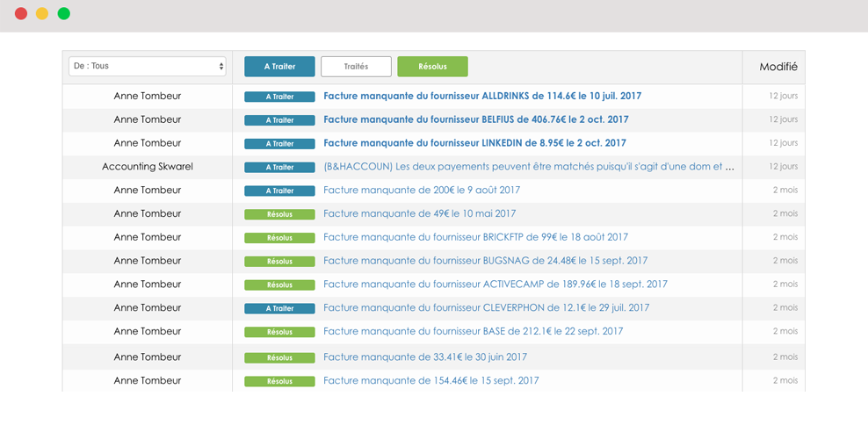868x425 pixels.
Task: Open the BRICKFTP 99€ missing invoice message
Action: [475, 237]
